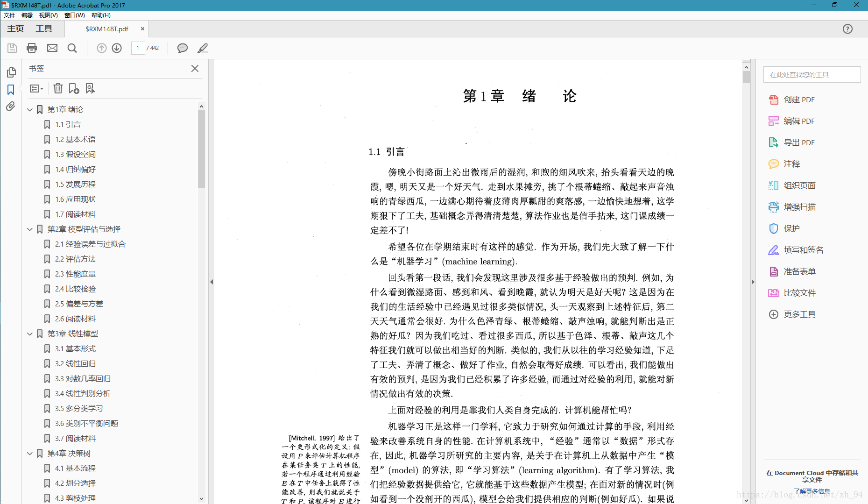Jump to bookmark 1.4 归纳偏好
Viewport: 868px width, 504px height.
pos(75,169)
